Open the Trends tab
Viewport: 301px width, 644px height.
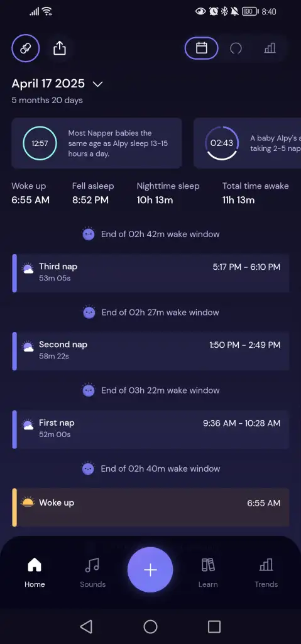click(266, 572)
